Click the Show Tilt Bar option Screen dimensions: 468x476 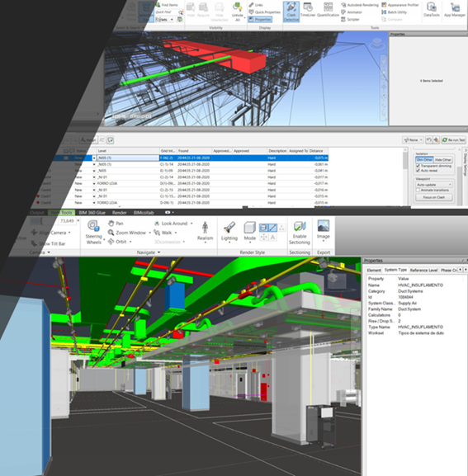point(49,243)
